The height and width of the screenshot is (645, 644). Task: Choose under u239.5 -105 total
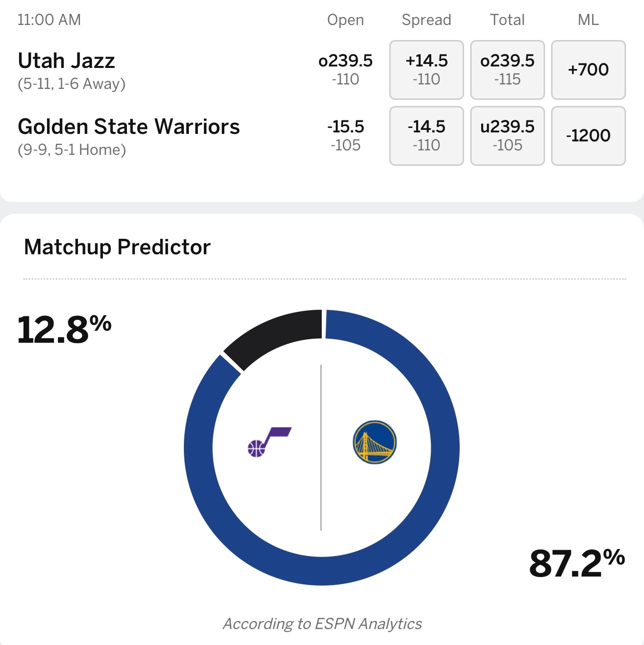508,136
